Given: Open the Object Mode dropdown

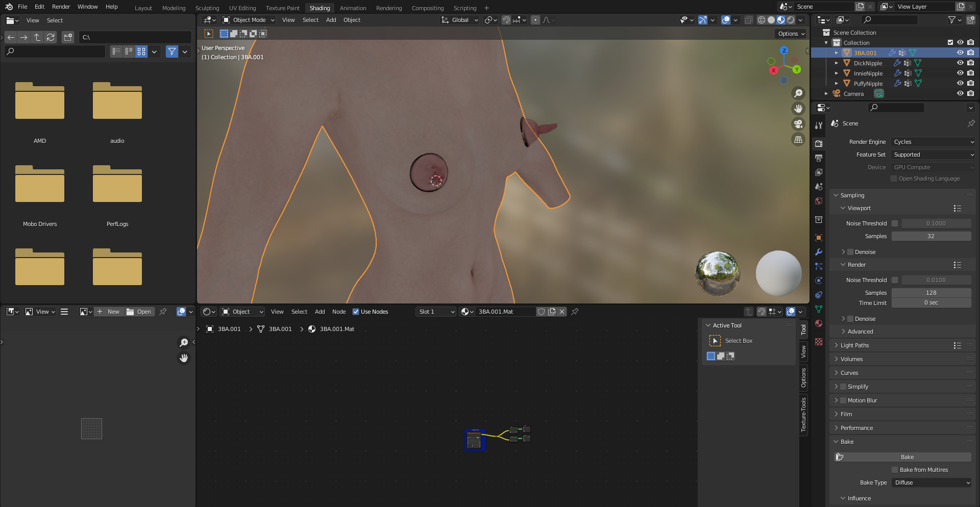Looking at the screenshot, I should coord(249,20).
